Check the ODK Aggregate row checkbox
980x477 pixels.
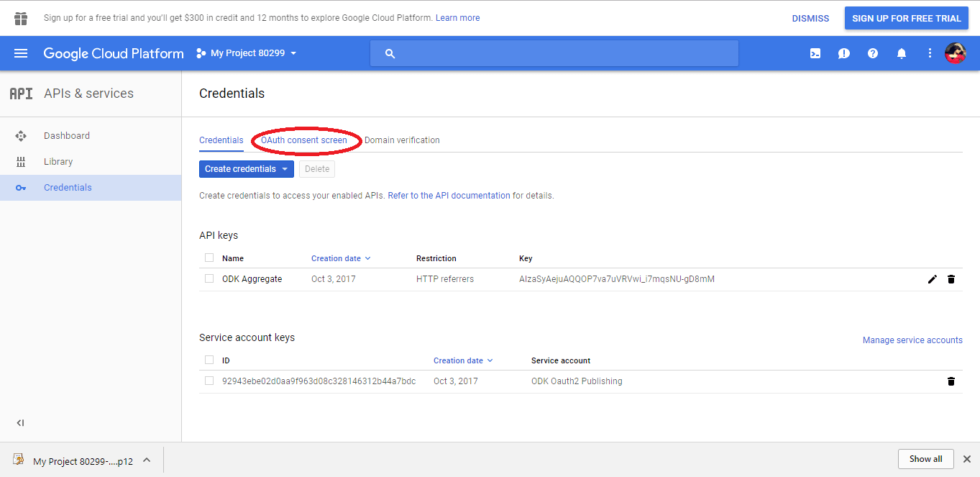(x=209, y=278)
